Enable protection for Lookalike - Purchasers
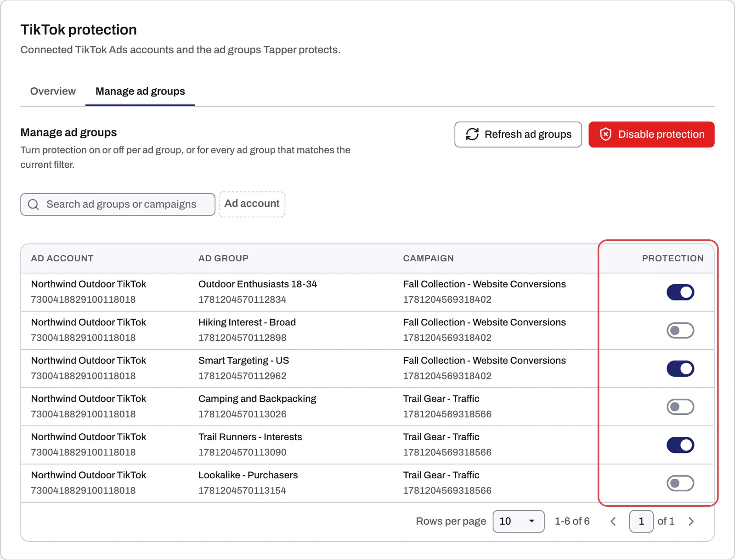 point(680,483)
